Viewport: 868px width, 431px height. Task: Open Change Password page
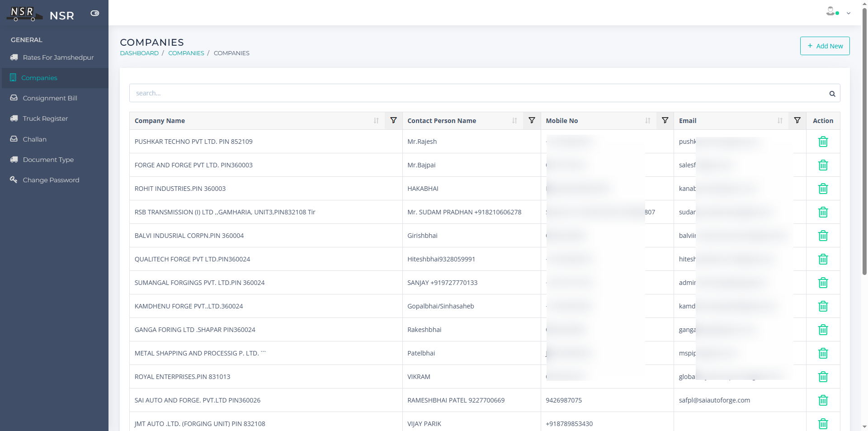pos(54,180)
